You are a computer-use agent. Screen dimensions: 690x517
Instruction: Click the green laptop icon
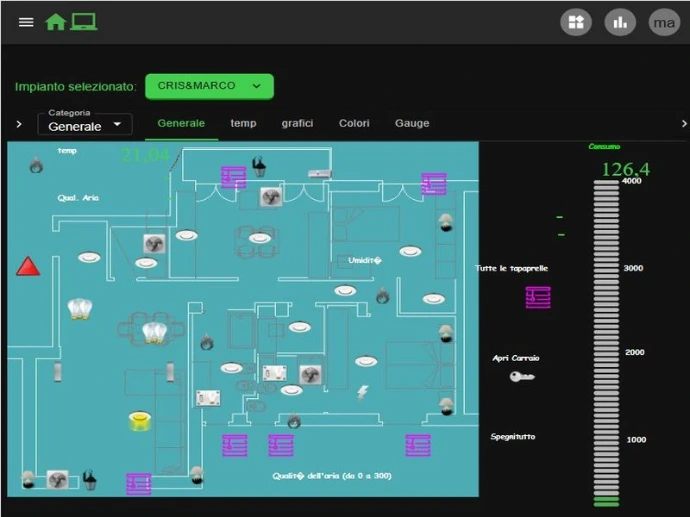pyautogui.click(x=84, y=22)
